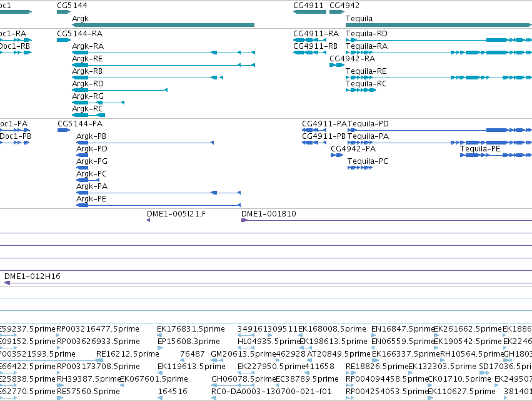Select the Argk-PB protein label
This screenshot has height=401, width=532.
point(91,136)
